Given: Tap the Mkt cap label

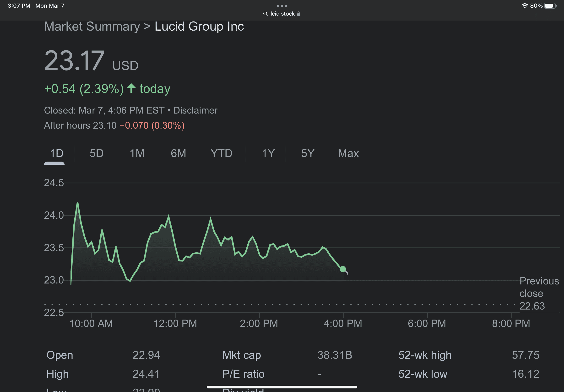Looking at the screenshot, I should (x=242, y=355).
